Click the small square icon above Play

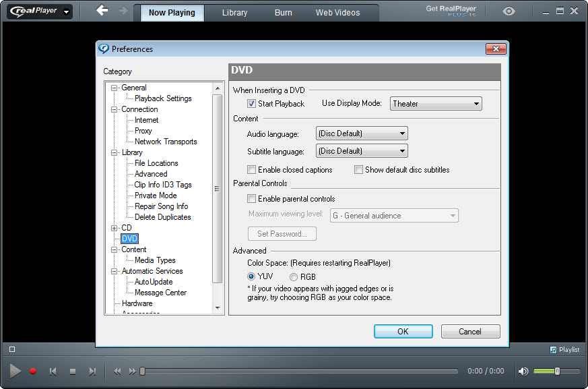click(x=12, y=349)
